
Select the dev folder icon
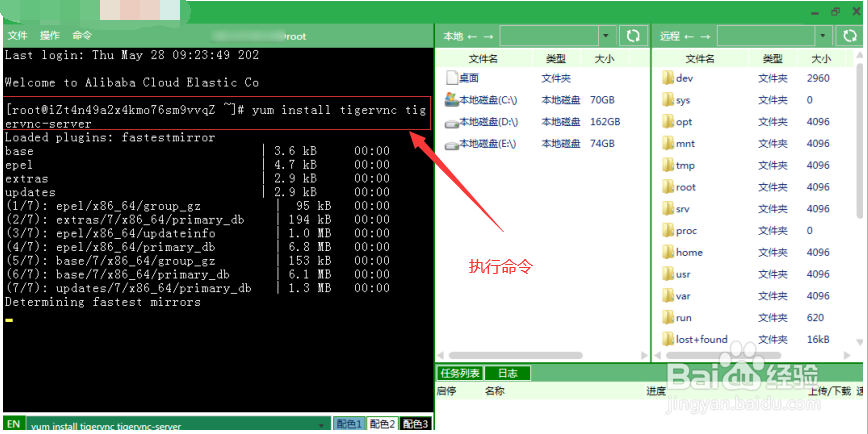point(668,78)
